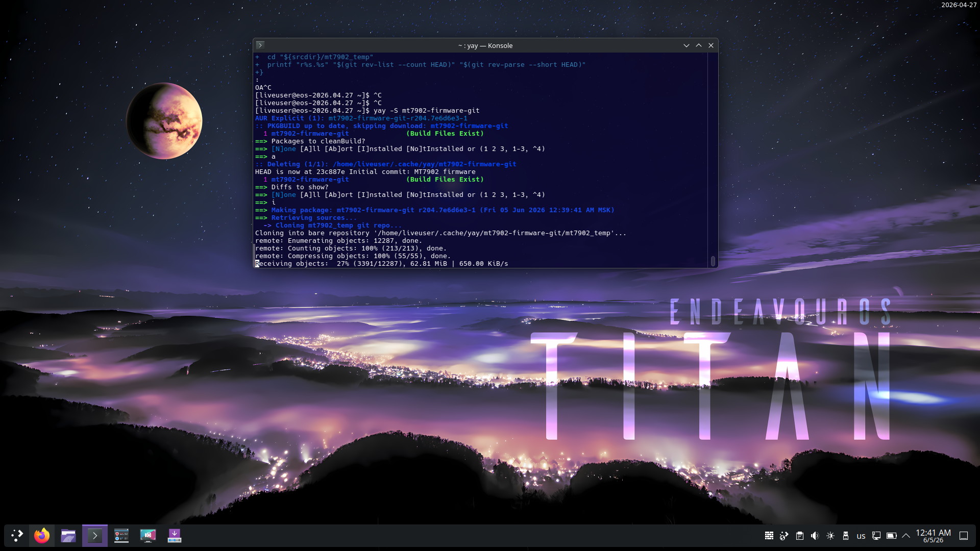Click the 'Retrieving sources...' line
Screen dimensions: 980x551
pyautogui.click(x=306, y=218)
